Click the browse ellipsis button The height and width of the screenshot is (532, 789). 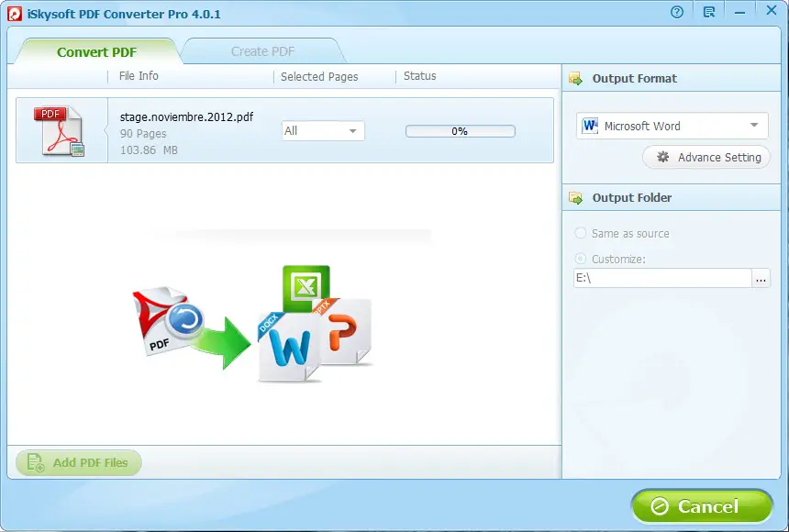[x=761, y=278]
